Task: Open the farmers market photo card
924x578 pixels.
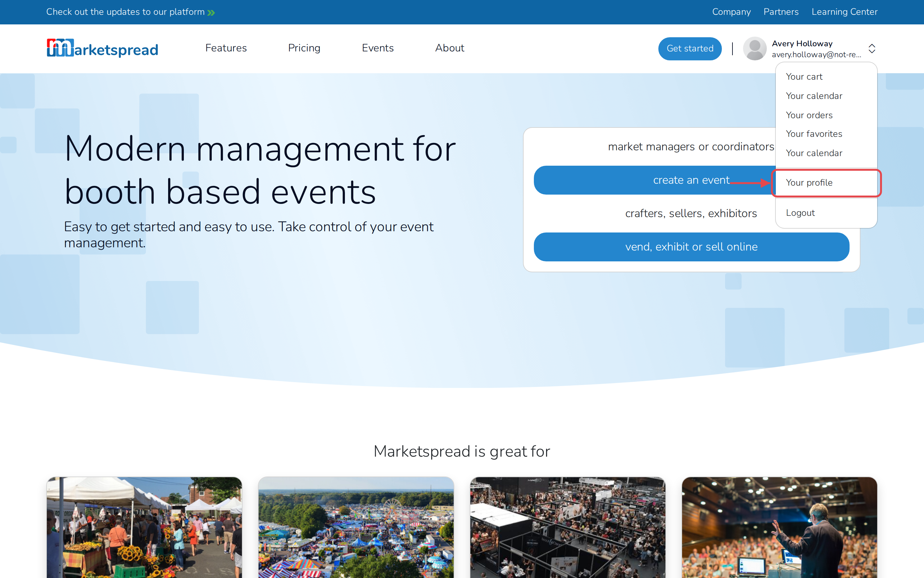Action: 144,527
